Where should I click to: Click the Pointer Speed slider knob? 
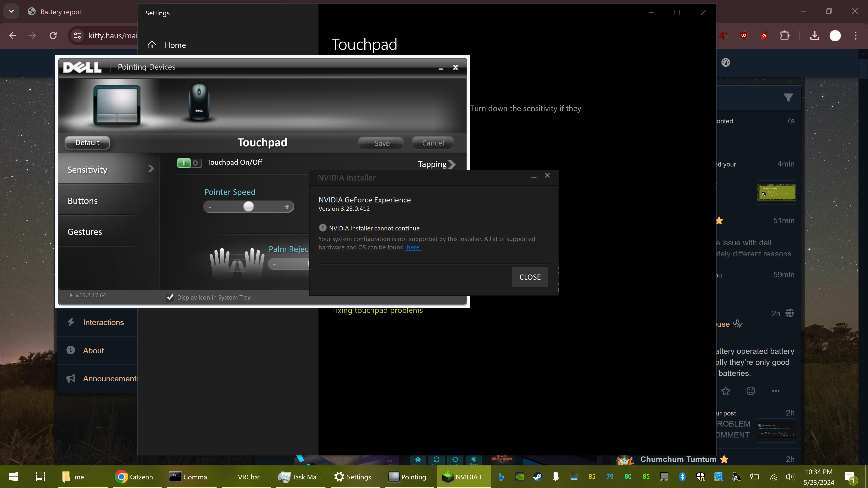248,206
